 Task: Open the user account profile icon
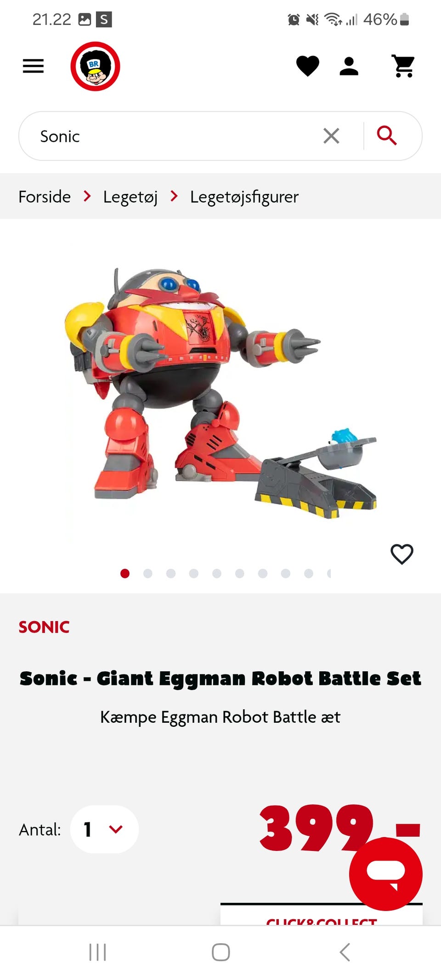pyautogui.click(x=349, y=66)
